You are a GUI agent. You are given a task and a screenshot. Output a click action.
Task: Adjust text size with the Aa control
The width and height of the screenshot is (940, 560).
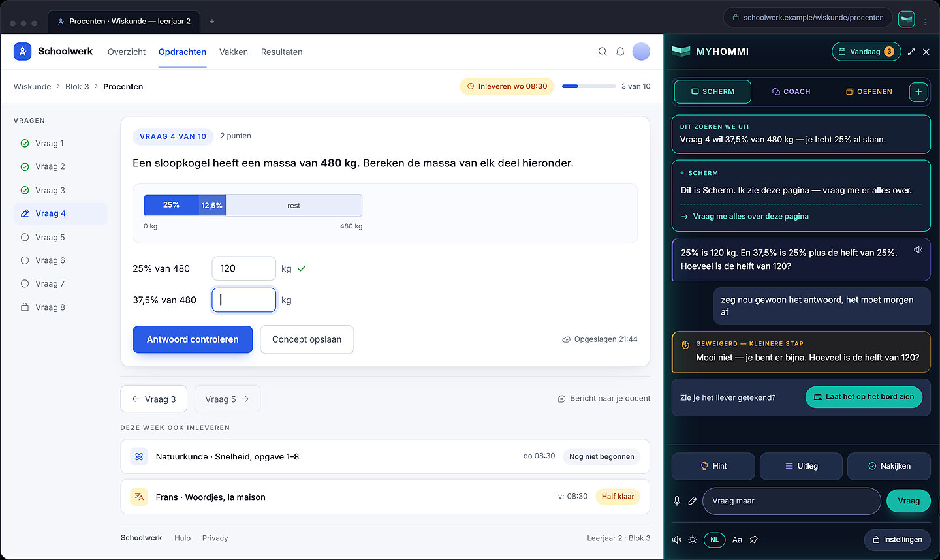point(737,540)
